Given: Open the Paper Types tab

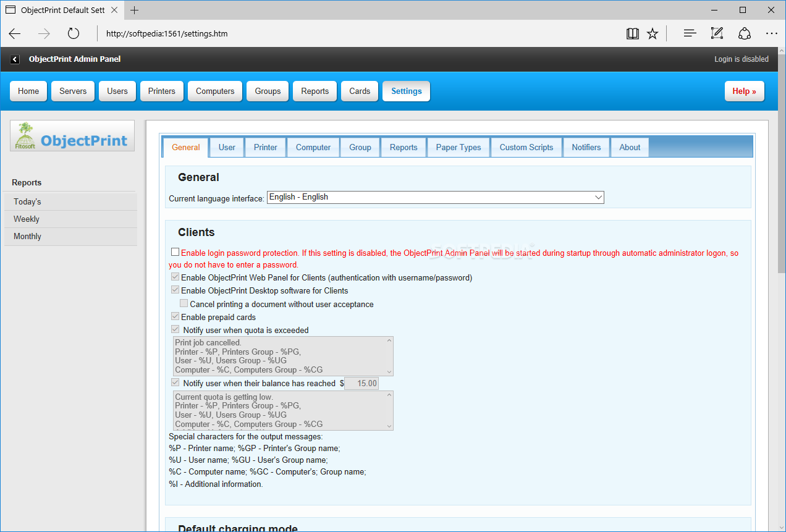Looking at the screenshot, I should point(458,147).
